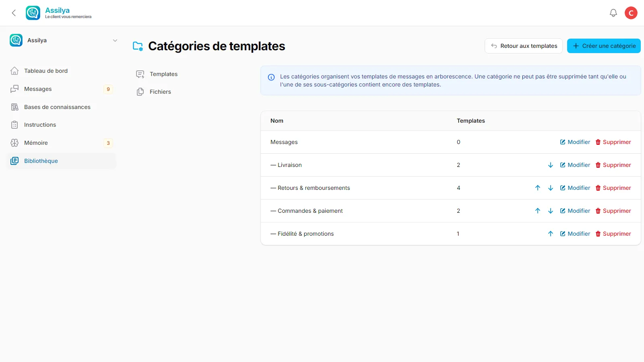Switch to the Templates sub-section
644x362 pixels.
pos(157,74)
